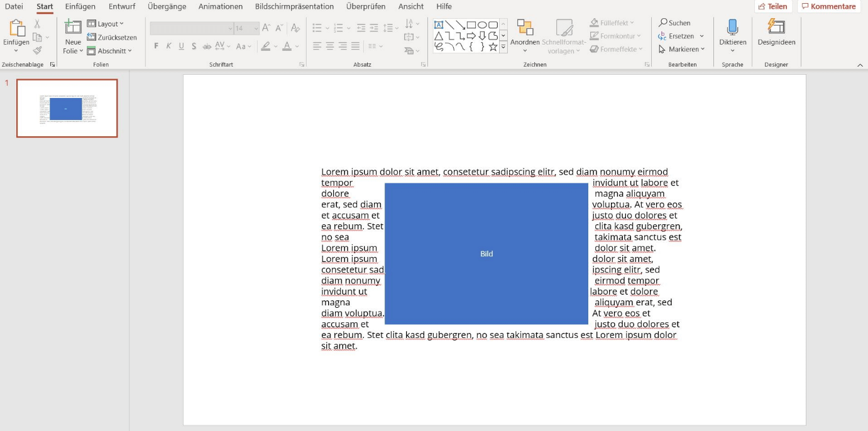Select the star shape in shapes gallery
The image size is (868, 431).
[493, 47]
